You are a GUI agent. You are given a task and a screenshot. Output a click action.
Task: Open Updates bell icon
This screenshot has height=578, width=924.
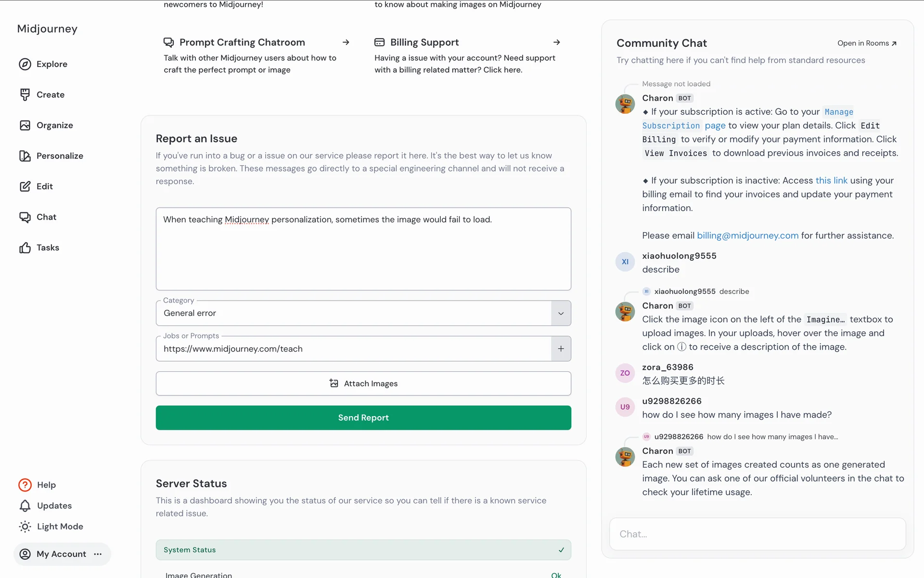25,506
